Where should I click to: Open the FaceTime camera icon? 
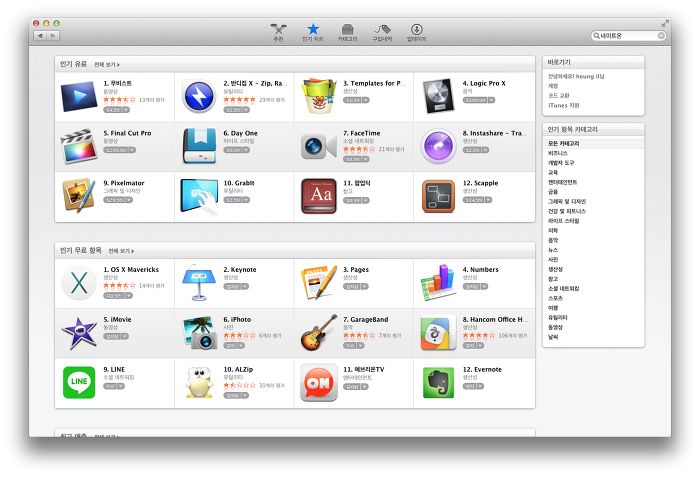pos(319,146)
